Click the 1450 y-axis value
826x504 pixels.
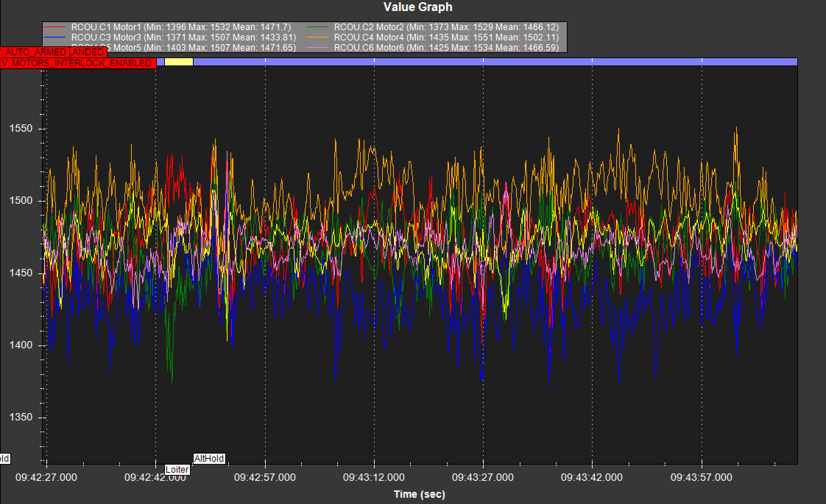point(21,273)
